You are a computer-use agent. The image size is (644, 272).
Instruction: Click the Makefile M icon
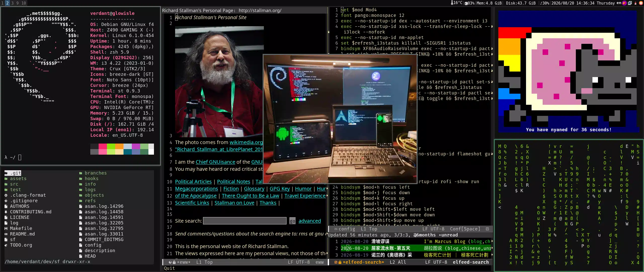coord(6,228)
